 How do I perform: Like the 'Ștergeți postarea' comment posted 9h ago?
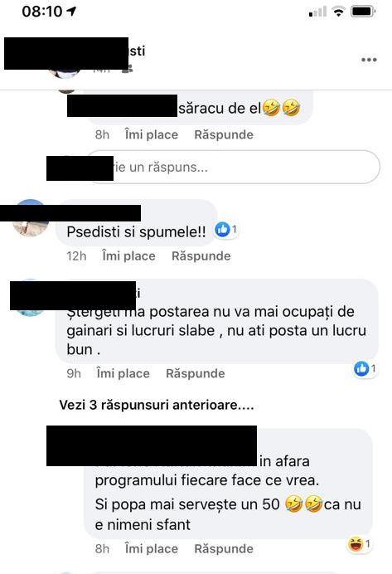coord(123,373)
